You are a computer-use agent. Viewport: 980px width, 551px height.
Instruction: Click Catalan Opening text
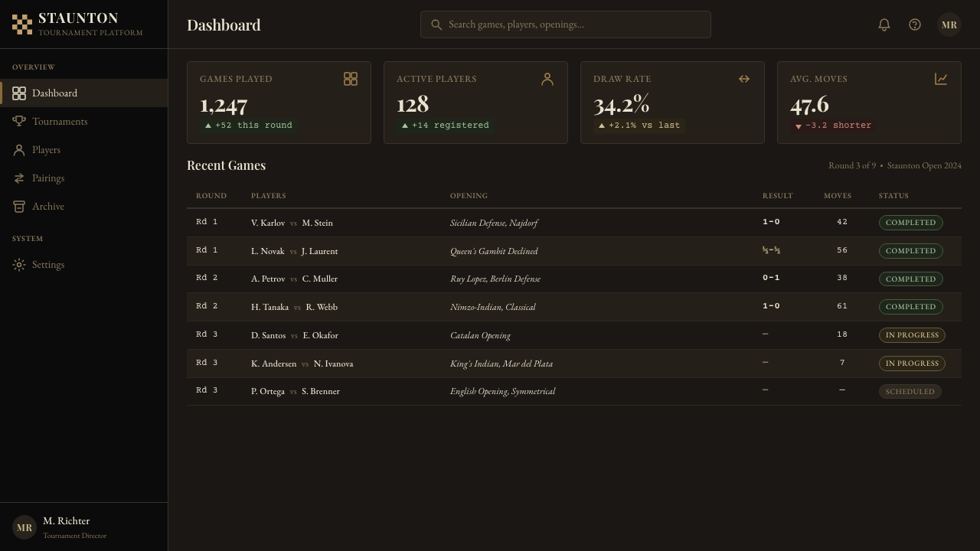click(x=480, y=335)
